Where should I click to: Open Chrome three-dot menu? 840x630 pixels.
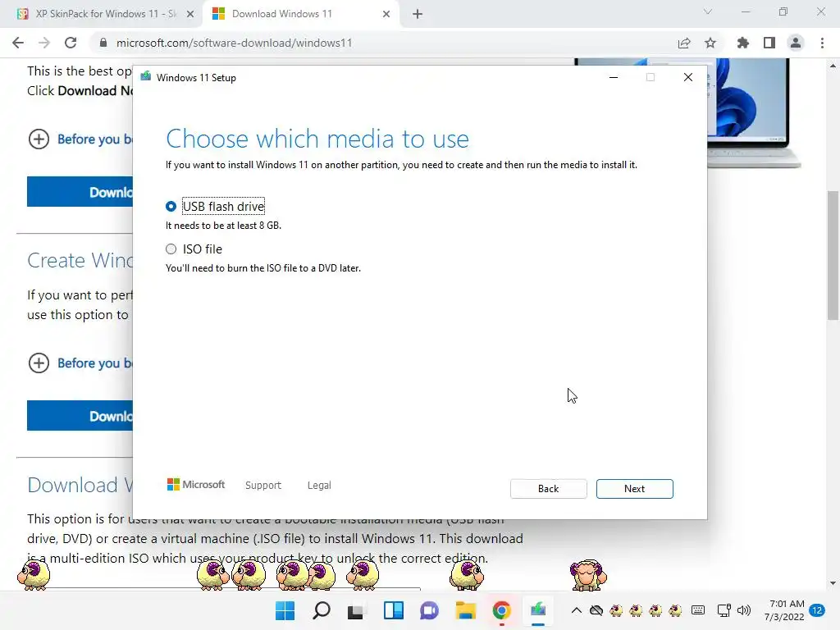(822, 43)
